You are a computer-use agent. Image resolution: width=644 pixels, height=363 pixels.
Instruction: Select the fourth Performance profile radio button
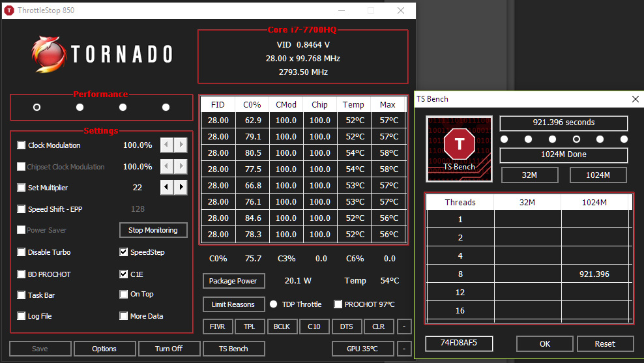[166, 107]
